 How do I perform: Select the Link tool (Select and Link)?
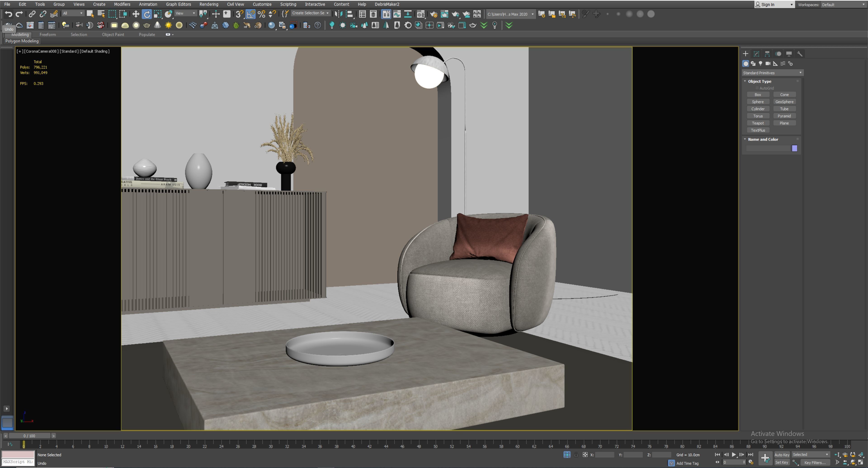coord(32,14)
